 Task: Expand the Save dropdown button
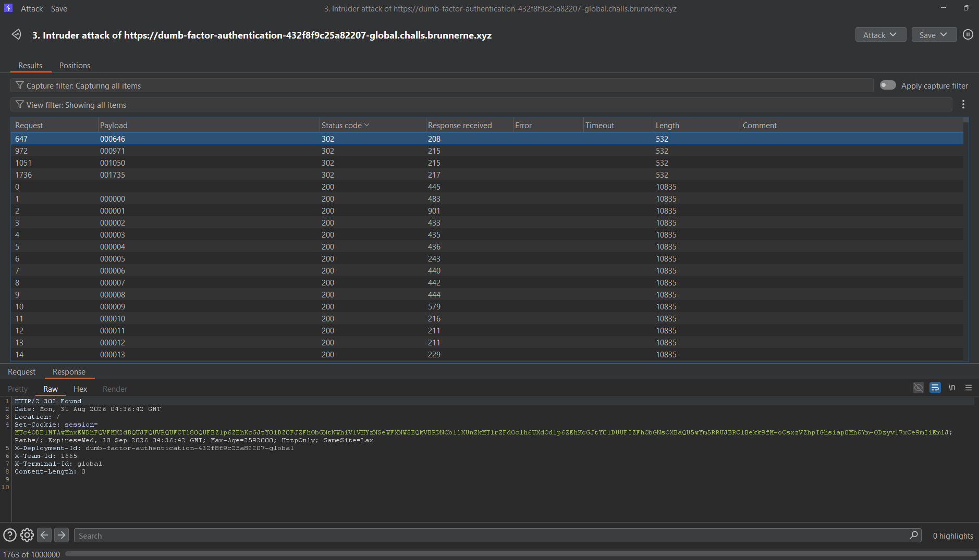[934, 35]
